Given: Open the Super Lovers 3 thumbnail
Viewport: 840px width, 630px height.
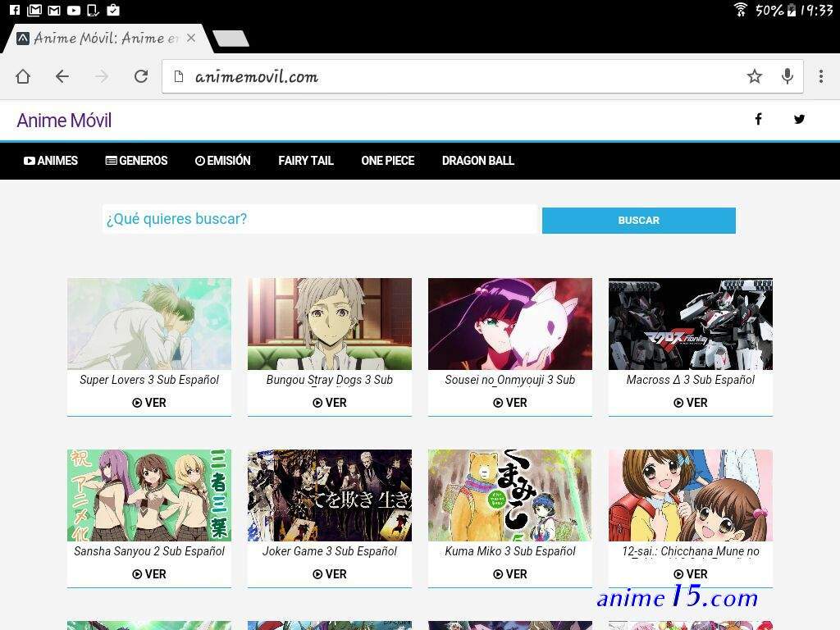Looking at the screenshot, I should pos(149,323).
